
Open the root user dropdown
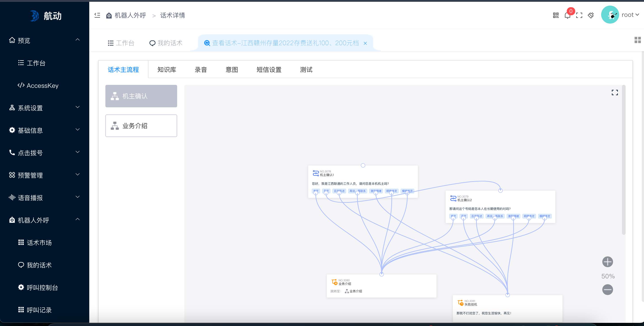point(631,15)
